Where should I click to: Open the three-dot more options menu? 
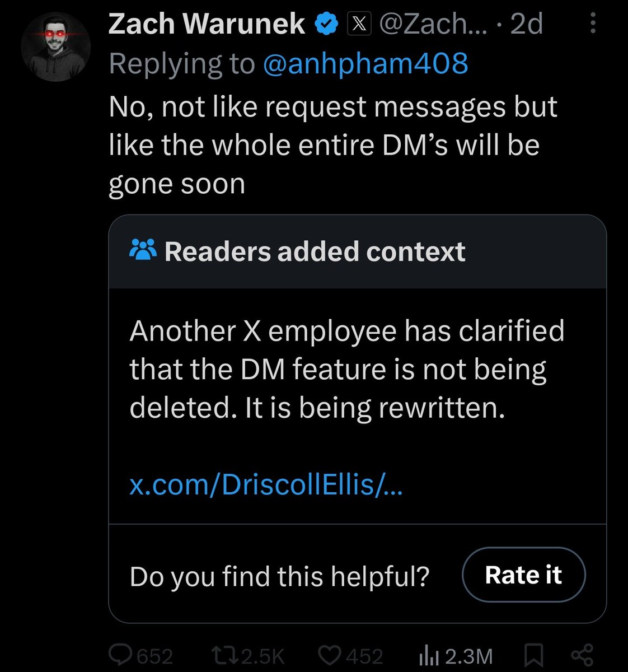click(593, 24)
